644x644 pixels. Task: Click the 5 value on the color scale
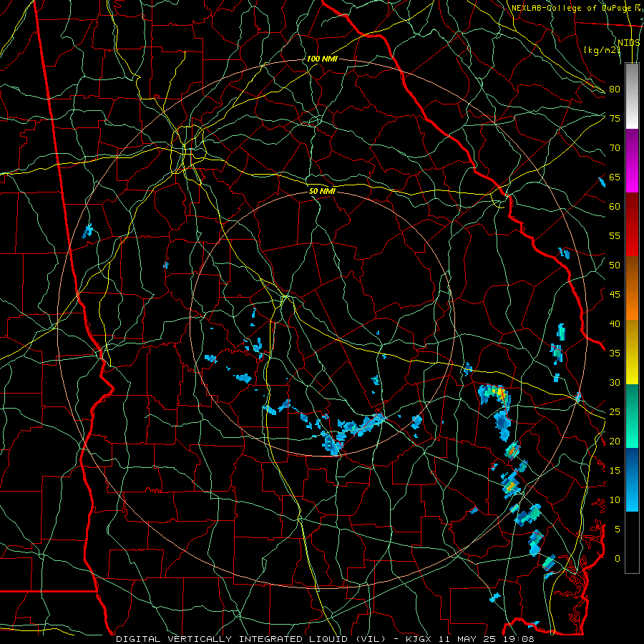click(x=618, y=530)
